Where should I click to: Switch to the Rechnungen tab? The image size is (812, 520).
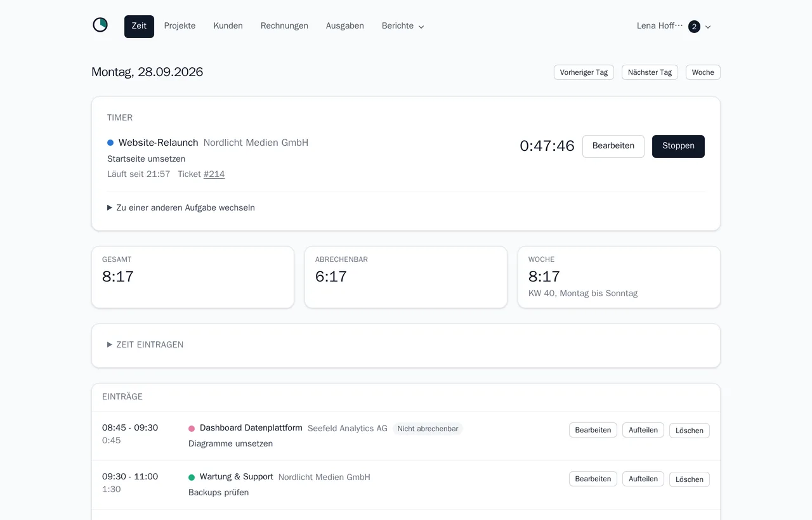(x=284, y=26)
